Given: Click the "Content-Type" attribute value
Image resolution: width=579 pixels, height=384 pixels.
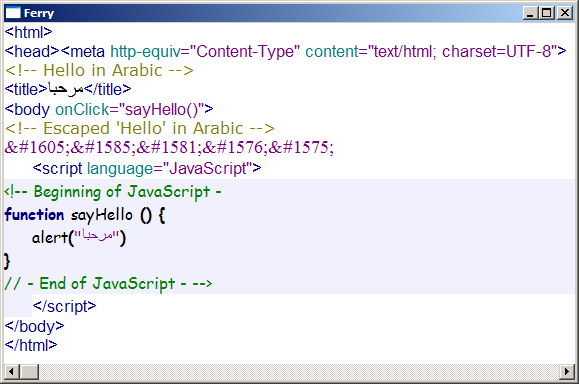Looking at the screenshot, I should [x=244, y=51].
